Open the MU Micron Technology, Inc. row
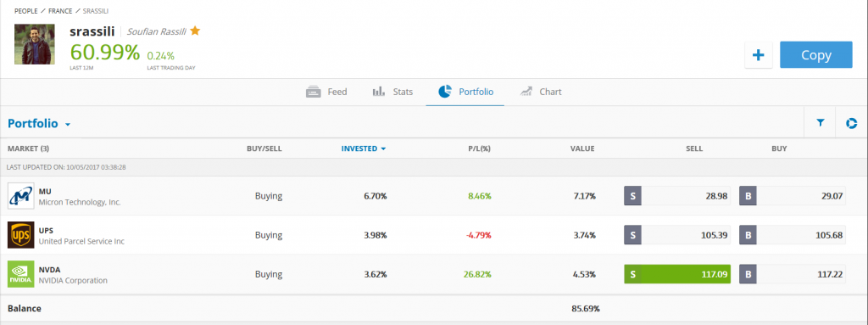 click(x=434, y=196)
